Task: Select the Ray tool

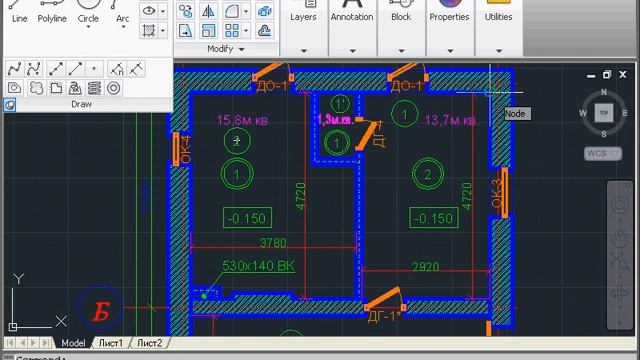Action: [75, 69]
